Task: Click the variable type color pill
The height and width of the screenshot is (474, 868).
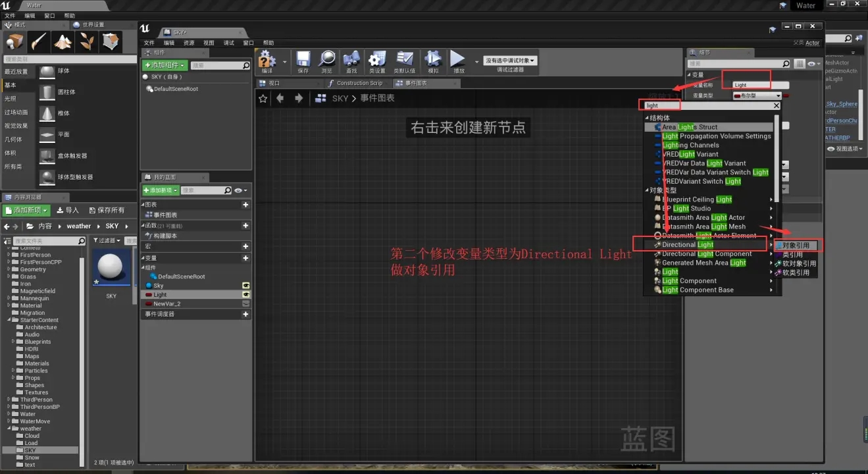Action: click(x=785, y=95)
